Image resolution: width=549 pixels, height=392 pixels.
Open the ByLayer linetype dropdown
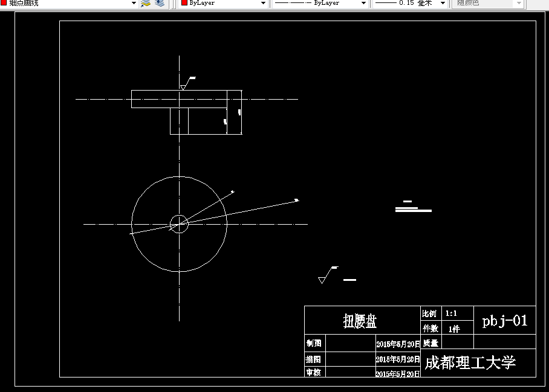tap(363, 3)
